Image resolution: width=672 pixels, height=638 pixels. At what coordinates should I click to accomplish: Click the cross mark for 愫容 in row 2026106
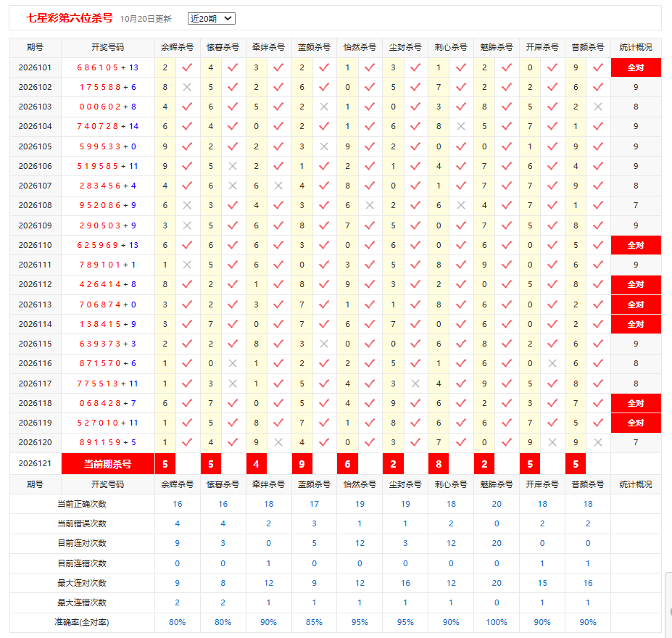tap(233, 166)
